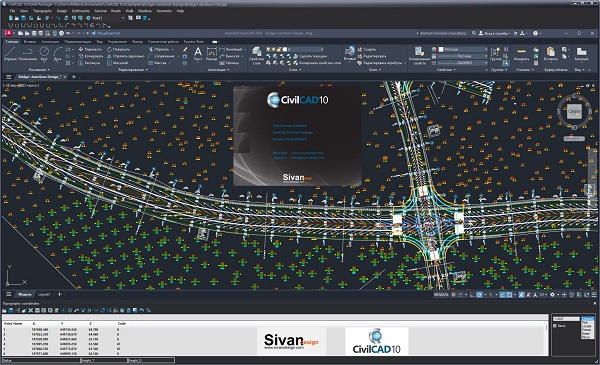This screenshot has width=600, height=365.
Task: Expand the Редактирование panel
Action: click(x=132, y=70)
